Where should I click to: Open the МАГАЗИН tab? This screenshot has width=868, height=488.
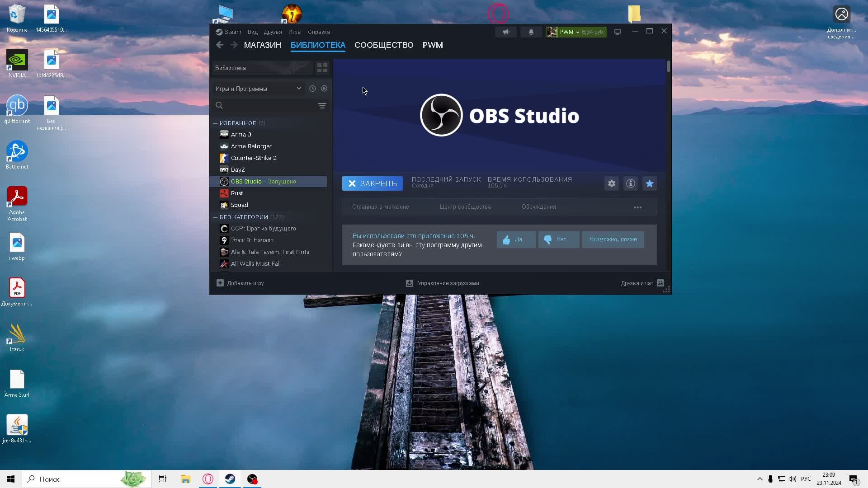[263, 45]
